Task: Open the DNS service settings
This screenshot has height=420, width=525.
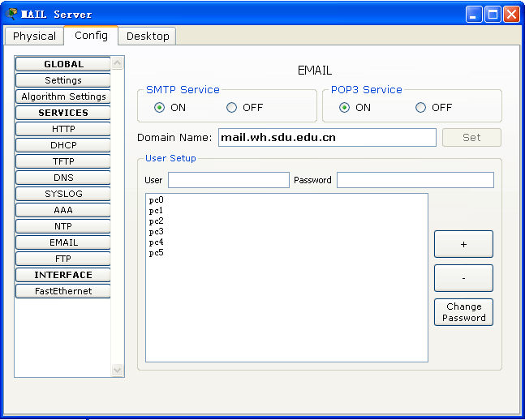Action: click(63, 178)
